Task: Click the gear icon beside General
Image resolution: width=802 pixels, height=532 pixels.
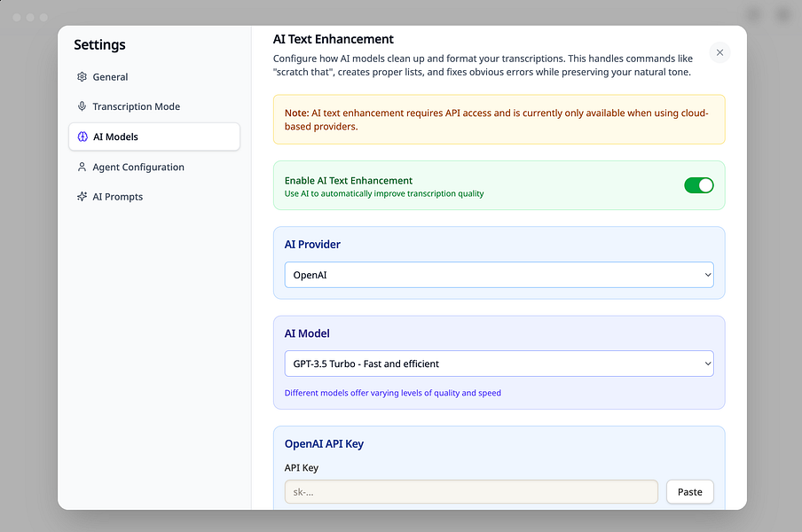Action: 82,77
